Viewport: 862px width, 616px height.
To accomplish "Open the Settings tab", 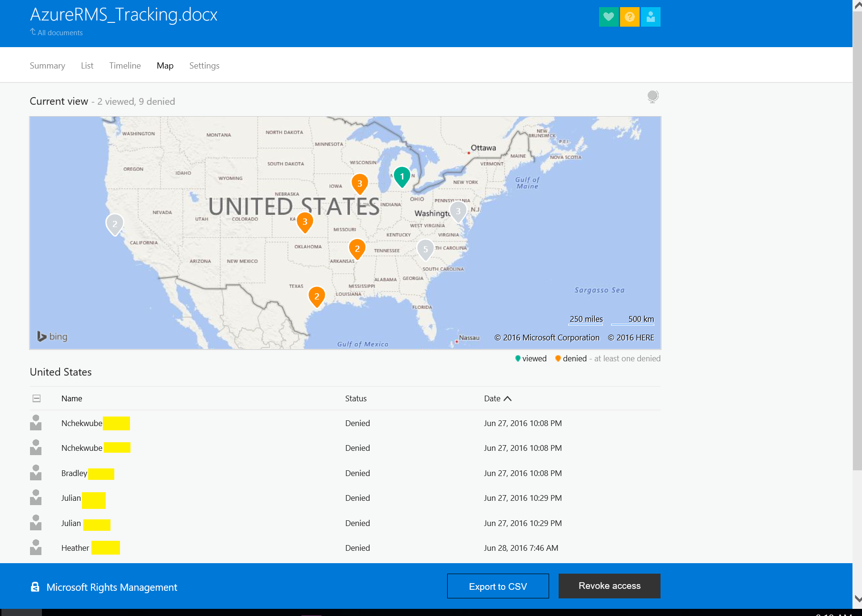I will click(x=204, y=65).
